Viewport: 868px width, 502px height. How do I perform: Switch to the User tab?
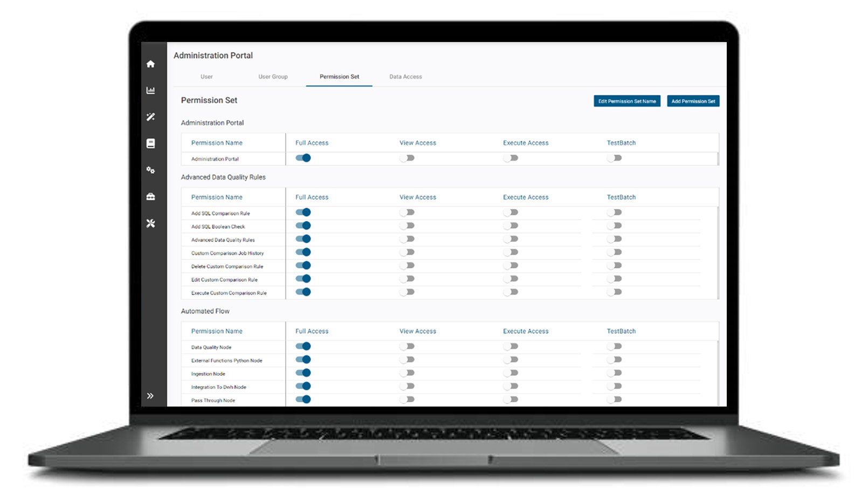tap(206, 77)
